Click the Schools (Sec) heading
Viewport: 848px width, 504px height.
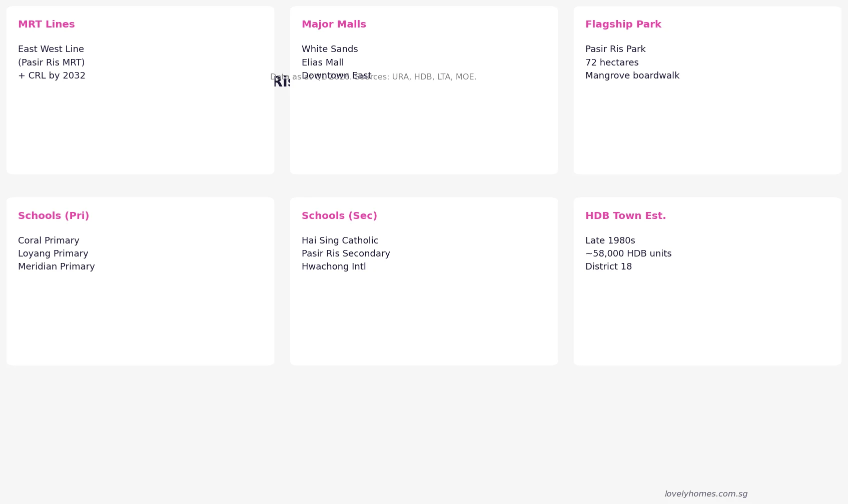click(x=339, y=216)
